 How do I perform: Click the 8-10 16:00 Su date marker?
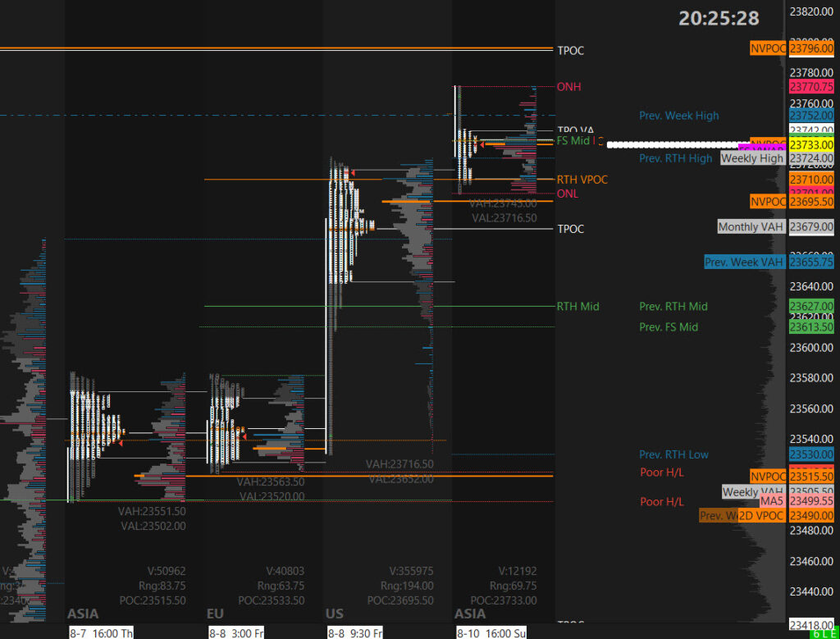click(491, 632)
